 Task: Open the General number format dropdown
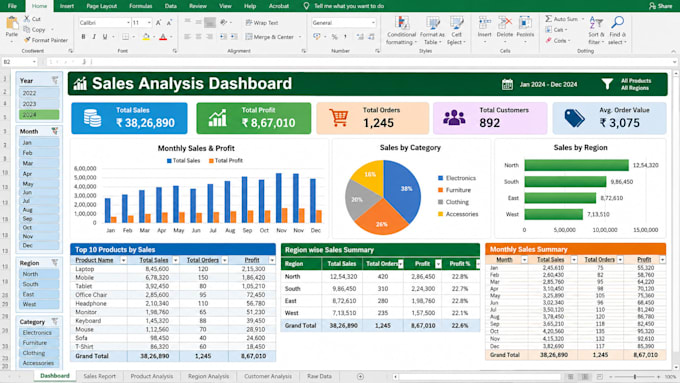[373, 23]
